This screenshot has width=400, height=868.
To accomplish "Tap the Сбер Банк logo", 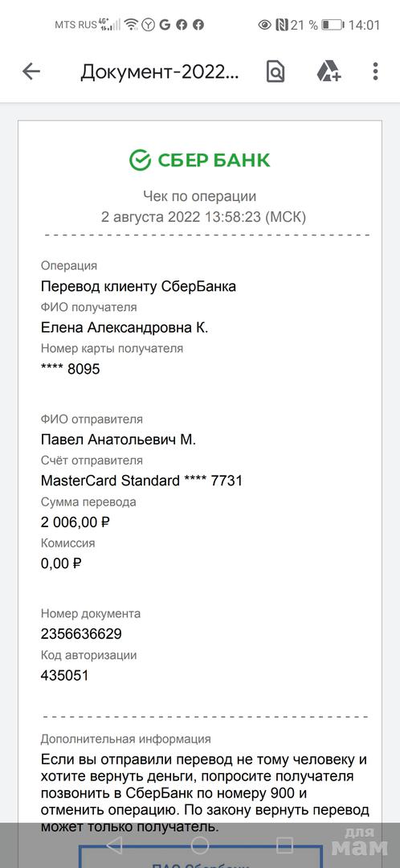I will point(200,160).
